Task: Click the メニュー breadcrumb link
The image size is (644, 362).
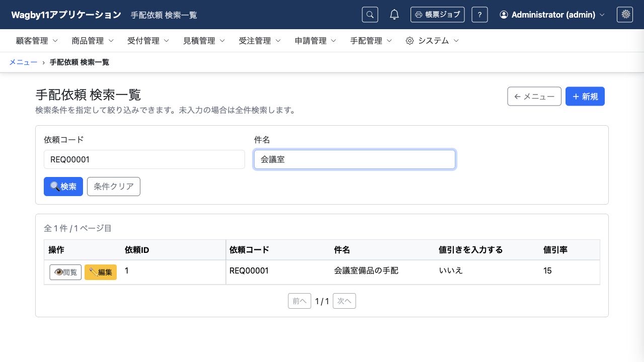Action: coord(23,62)
